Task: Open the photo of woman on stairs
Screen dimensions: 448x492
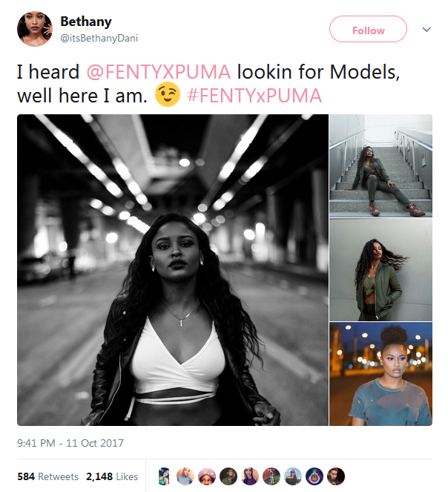Action: tap(381, 165)
